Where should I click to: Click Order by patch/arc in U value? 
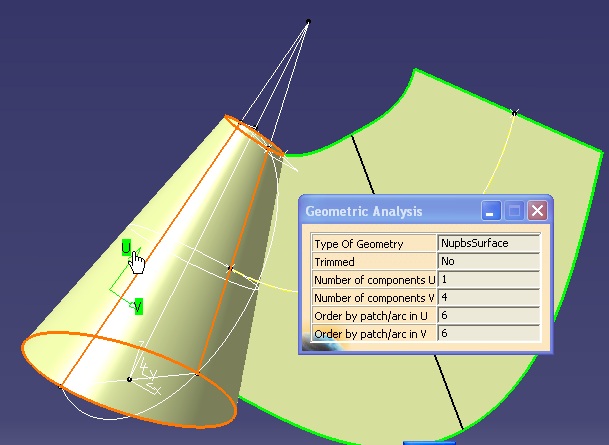[x=489, y=315]
